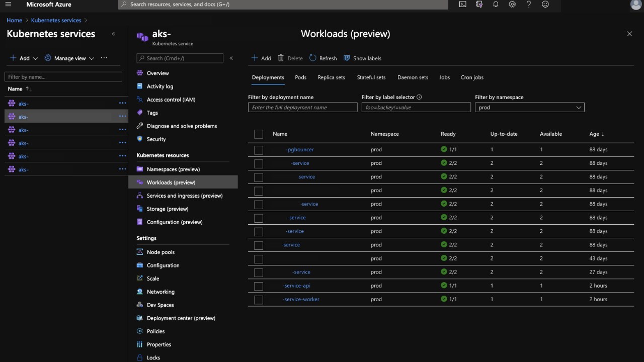644x362 pixels.
Task: Check the select-all checkbox in table header
Action: point(259,134)
